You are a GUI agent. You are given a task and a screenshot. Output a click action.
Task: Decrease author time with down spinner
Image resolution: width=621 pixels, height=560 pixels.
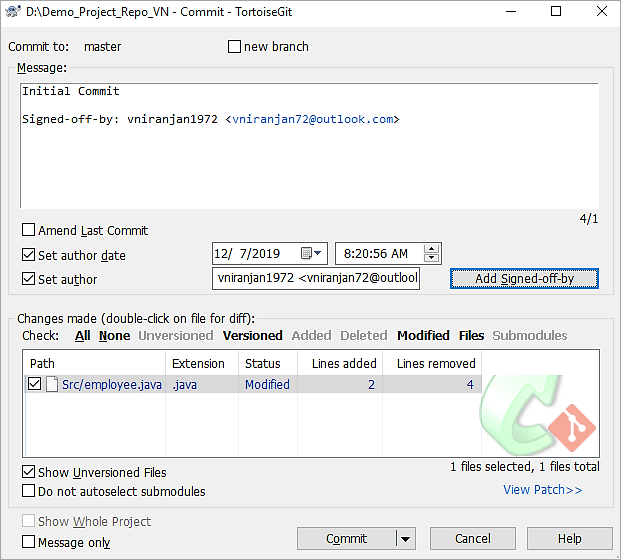pyautogui.click(x=431, y=258)
